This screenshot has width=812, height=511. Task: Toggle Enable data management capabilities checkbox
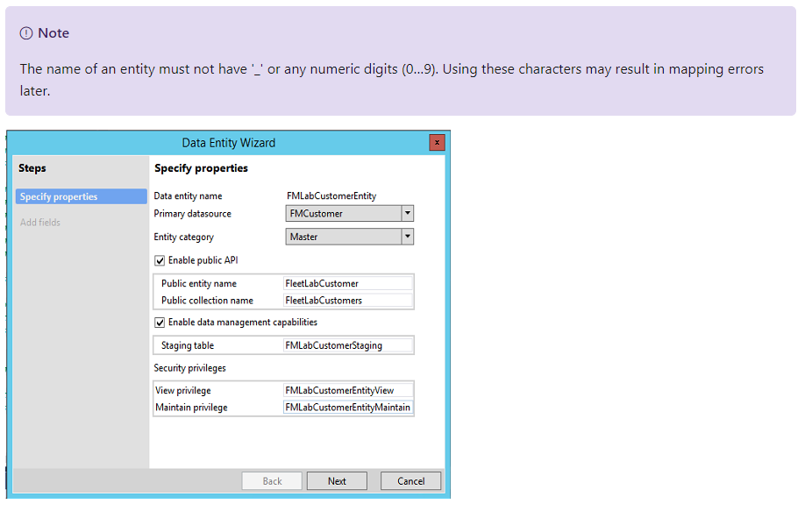pyautogui.click(x=160, y=323)
